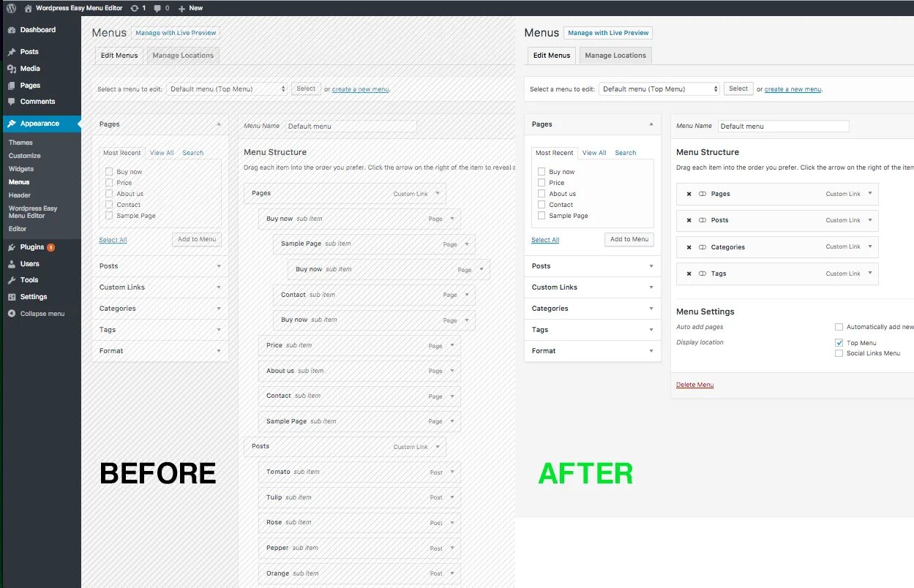Expand Rose sub item arrow
This screenshot has height=588, width=914.
point(452,522)
